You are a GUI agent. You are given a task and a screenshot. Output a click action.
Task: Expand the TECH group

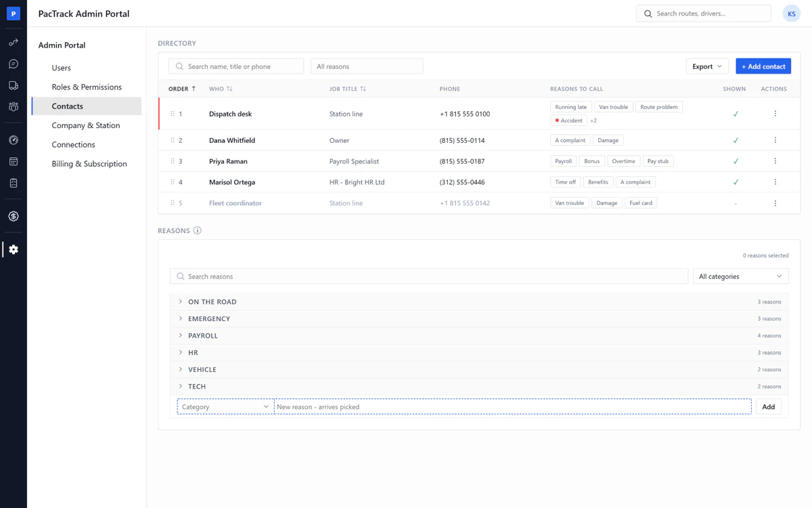pyautogui.click(x=479, y=387)
